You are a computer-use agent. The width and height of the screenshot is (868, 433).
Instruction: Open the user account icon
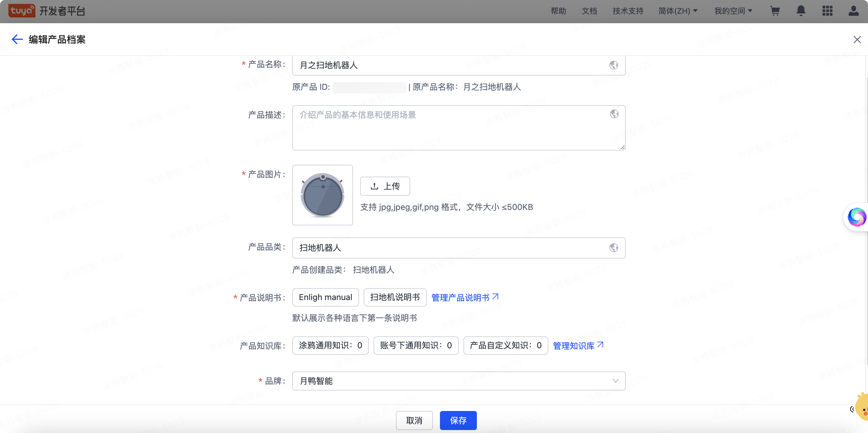tap(853, 11)
